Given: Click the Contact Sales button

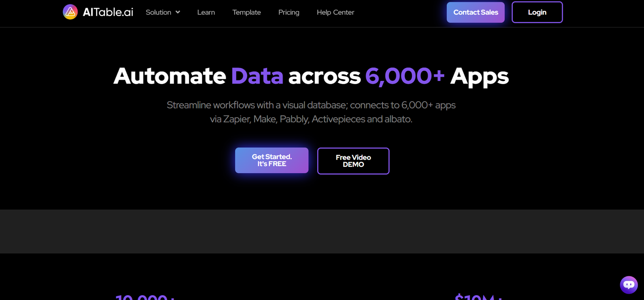Looking at the screenshot, I should 475,12.
